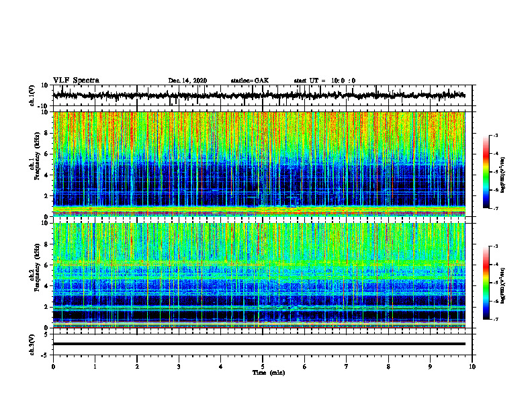Click the "Time (min)" axis label
Screen dimensions: 532x411
[x=269, y=373]
